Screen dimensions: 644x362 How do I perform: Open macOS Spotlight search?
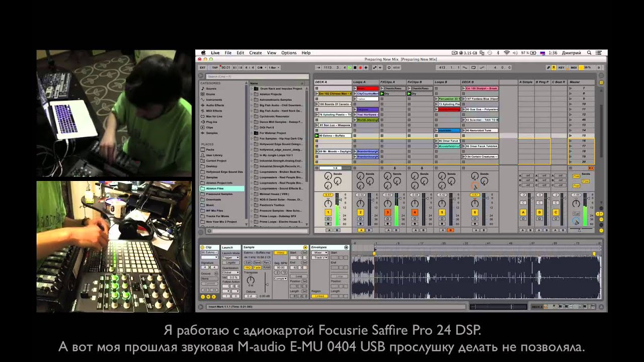589,53
